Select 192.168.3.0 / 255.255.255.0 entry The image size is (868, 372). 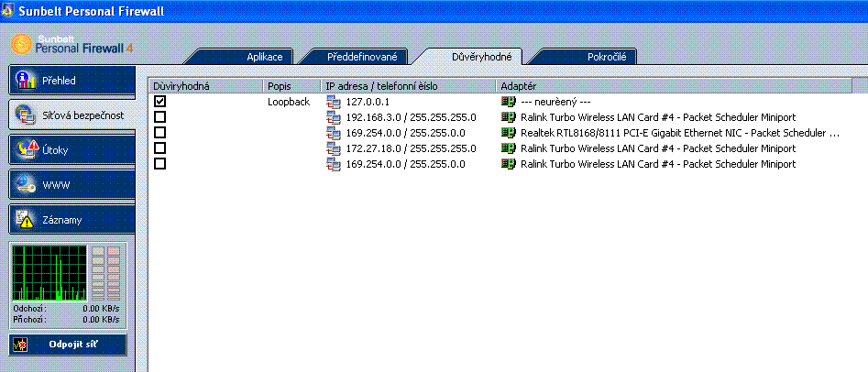(411, 117)
